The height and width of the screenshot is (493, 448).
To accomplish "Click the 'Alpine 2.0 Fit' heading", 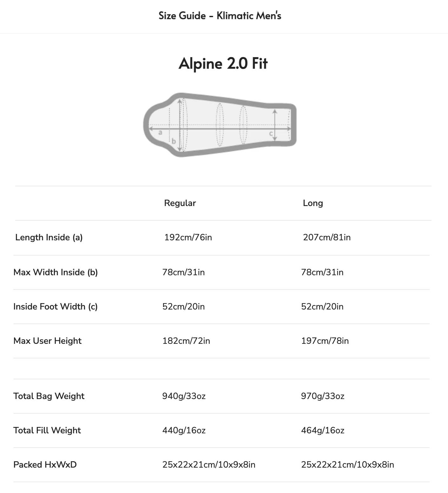I will click(x=223, y=63).
